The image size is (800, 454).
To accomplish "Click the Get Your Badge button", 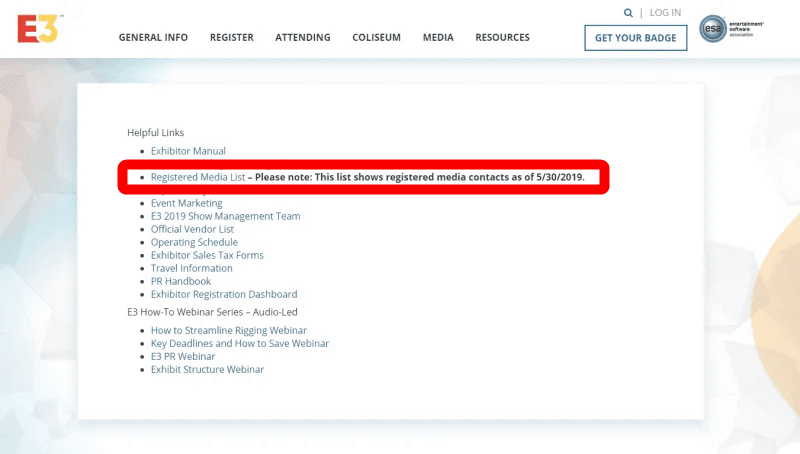I will coord(636,38).
